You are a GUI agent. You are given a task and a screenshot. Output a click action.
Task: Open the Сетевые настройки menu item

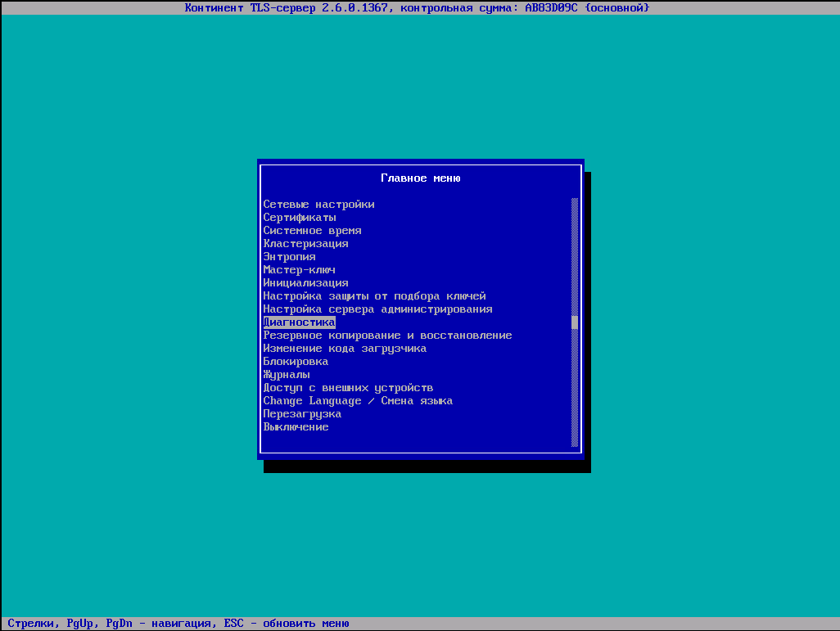(318, 204)
